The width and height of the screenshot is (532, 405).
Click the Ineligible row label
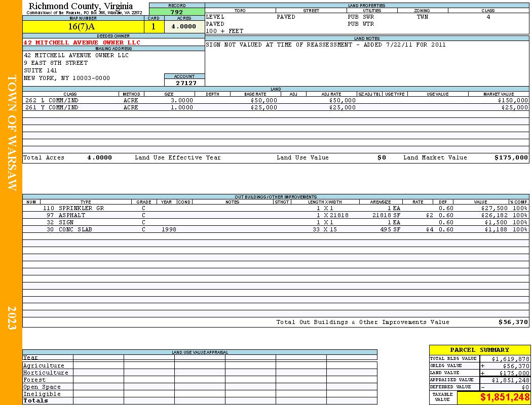click(42, 394)
